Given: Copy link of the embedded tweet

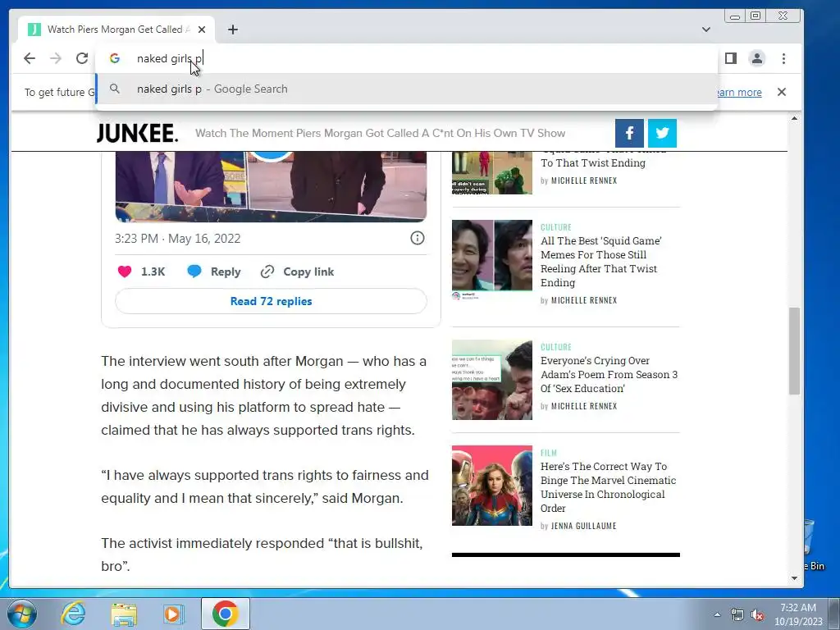Looking at the screenshot, I should [x=297, y=272].
